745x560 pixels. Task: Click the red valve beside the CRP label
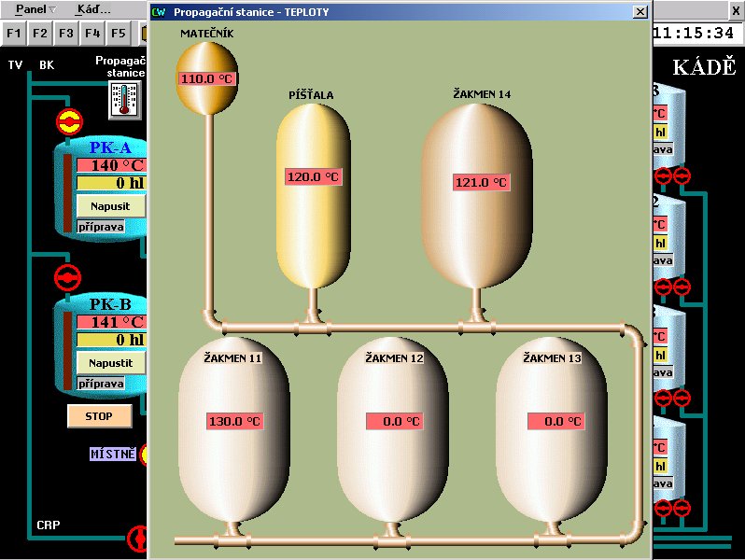click(137, 537)
